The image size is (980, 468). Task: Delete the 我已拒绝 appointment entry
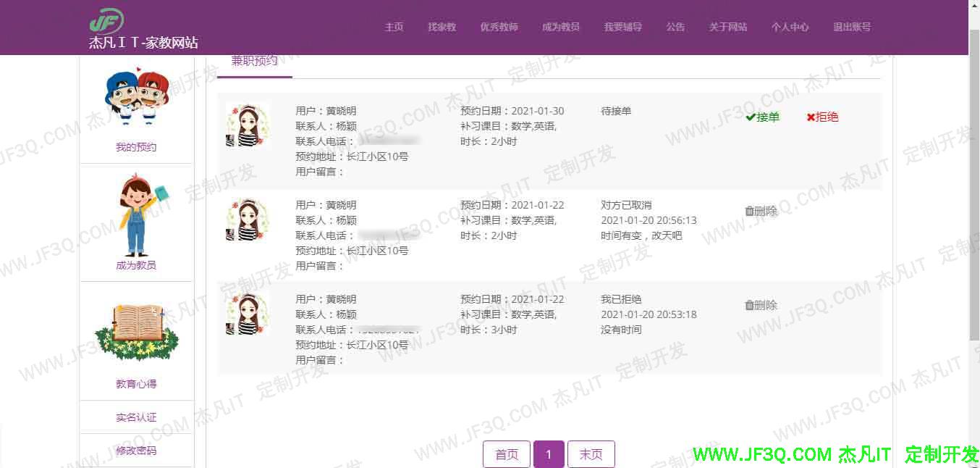click(x=761, y=306)
